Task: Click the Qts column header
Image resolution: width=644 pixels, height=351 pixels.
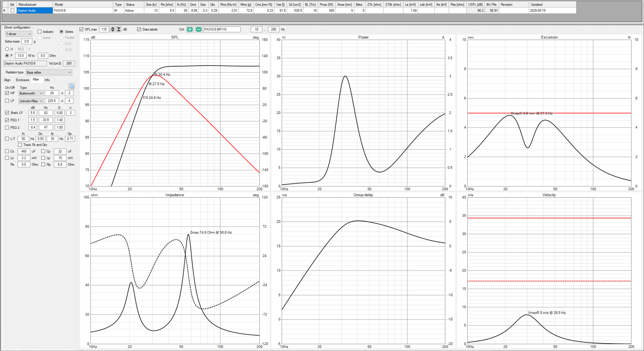Action: click(213, 4)
